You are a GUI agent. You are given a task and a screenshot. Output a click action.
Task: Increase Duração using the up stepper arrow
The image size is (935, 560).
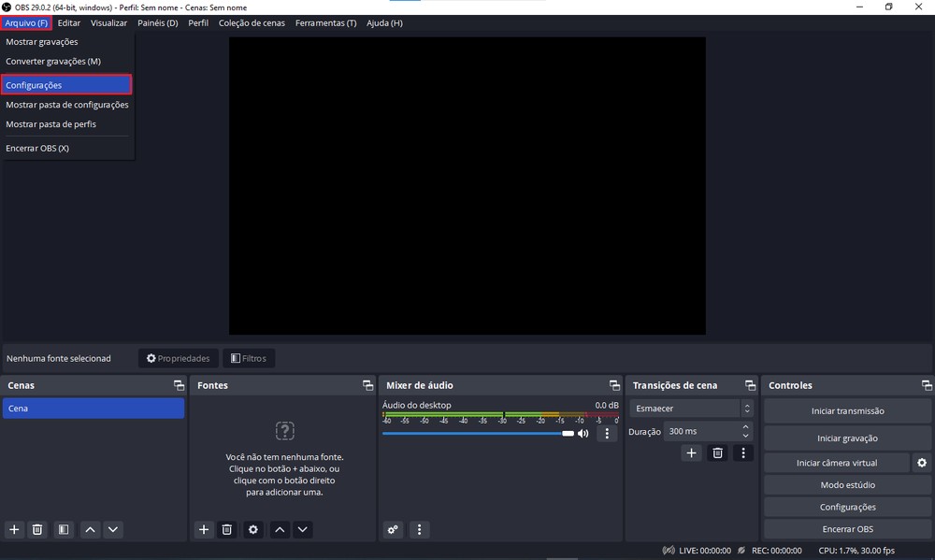click(745, 426)
